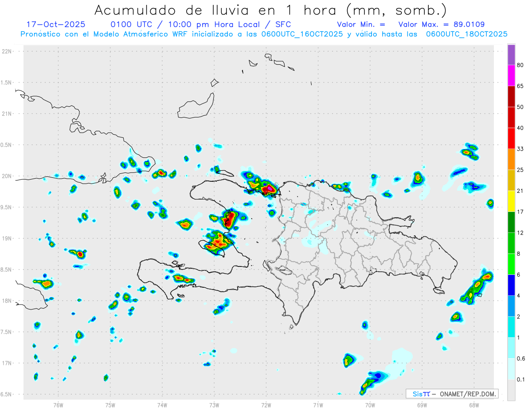The image size is (532, 411).
Task: Click the latitude label '20N'
Action: [8, 176]
